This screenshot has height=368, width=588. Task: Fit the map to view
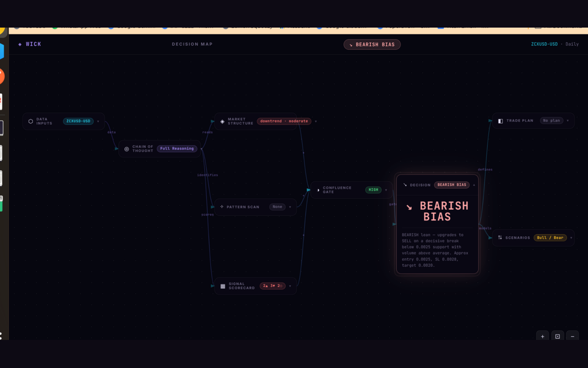558,336
